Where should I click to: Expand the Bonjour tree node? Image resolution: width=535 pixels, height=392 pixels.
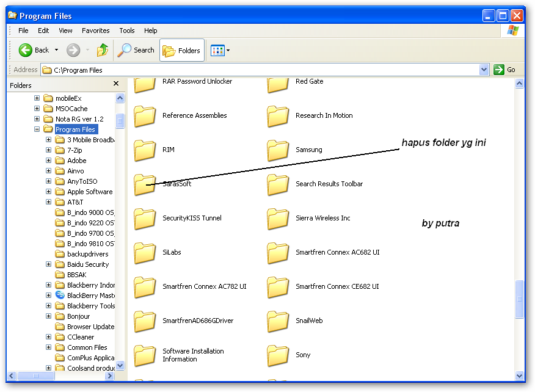click(48, 316)
